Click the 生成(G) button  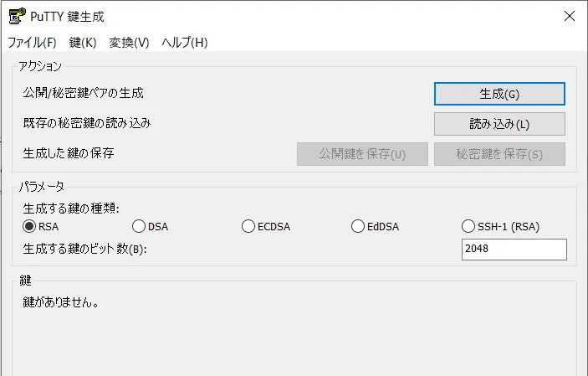click(x=499, y=94)
